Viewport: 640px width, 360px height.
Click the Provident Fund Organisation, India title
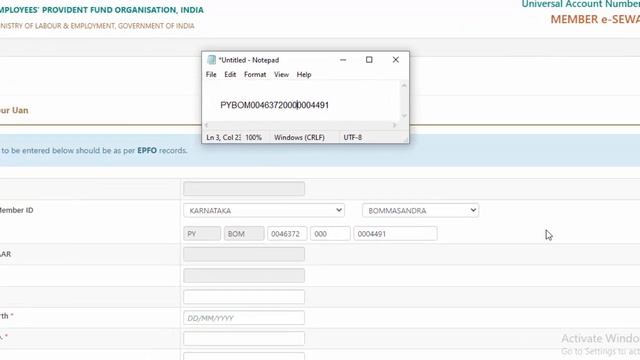click(102, 10)
